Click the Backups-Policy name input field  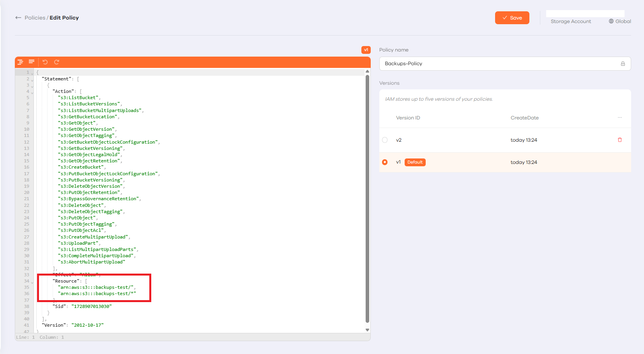pyautogui.click(x=499, y=64)
